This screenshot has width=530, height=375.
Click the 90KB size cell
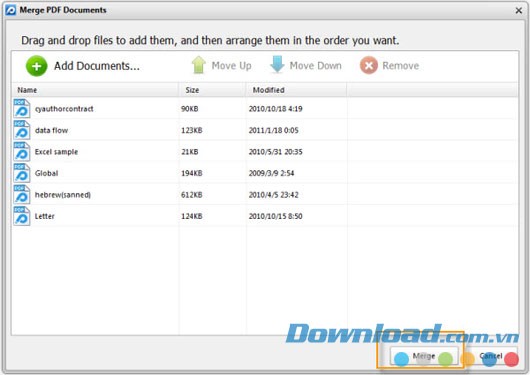190,109
